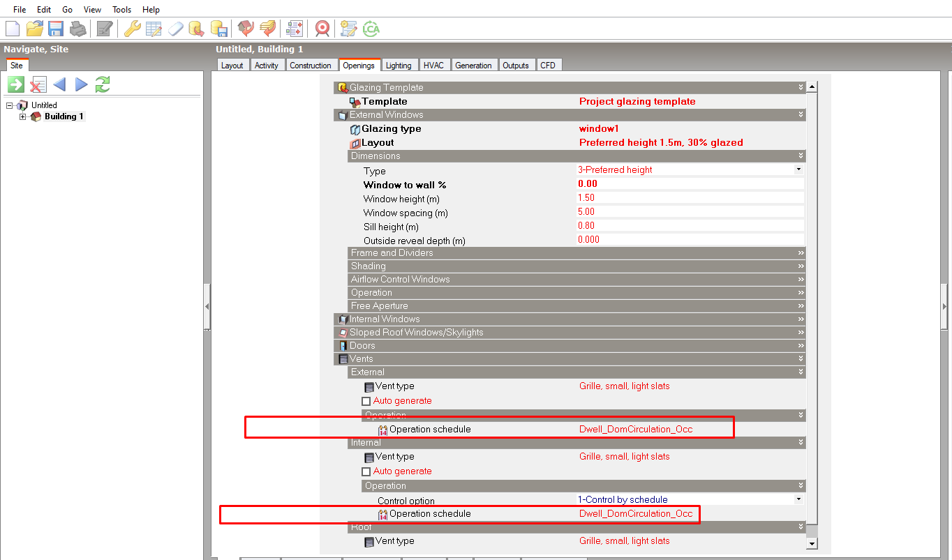The height and width of the screenshot is (560, 952).
Task: Open the Tools menu
Action: 121,10
